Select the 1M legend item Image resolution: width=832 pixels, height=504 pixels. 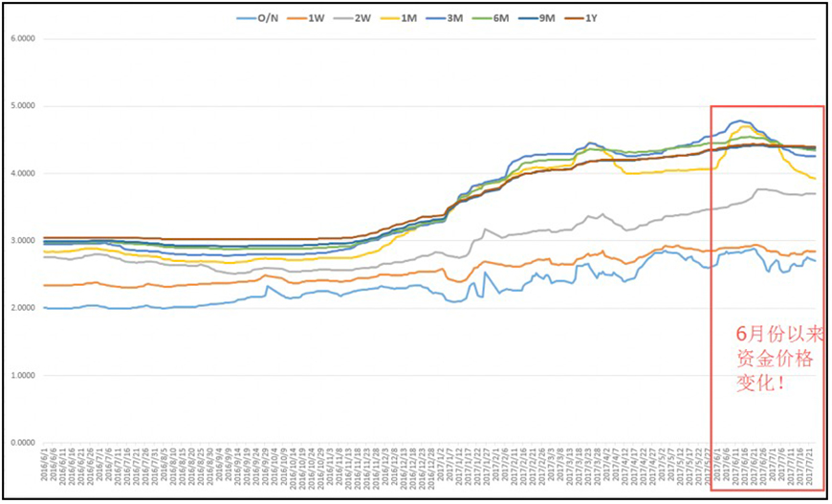pyautogui.click(x=415, y=18)
